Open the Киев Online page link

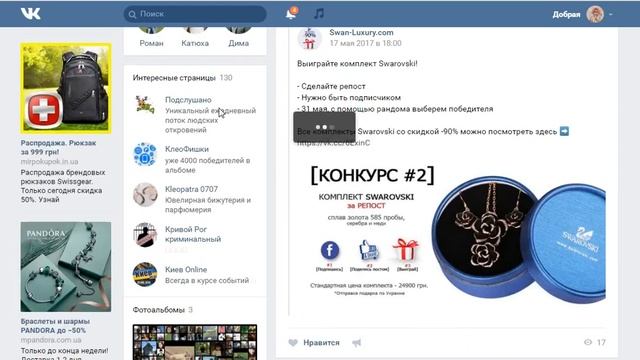tap(186, 269)
